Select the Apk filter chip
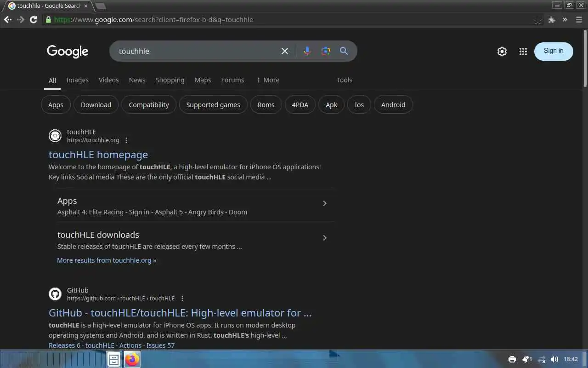 [x=331, y=105]
